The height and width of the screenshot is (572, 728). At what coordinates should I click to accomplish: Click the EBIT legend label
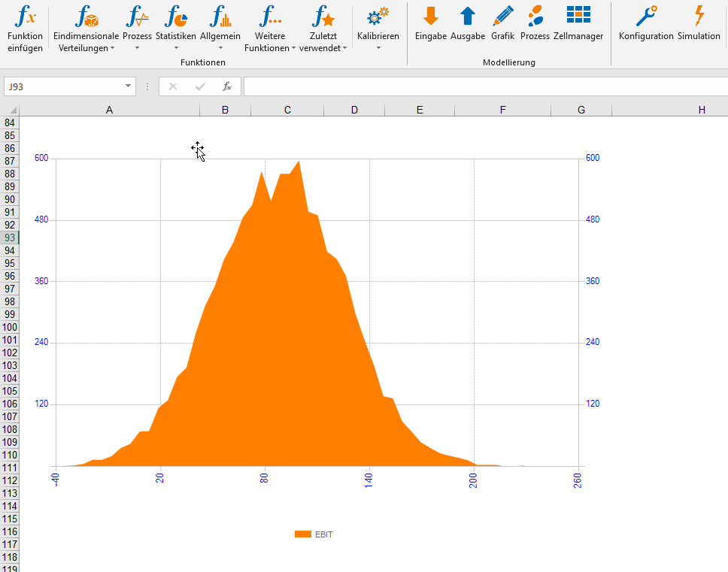[x=323, y=534]
